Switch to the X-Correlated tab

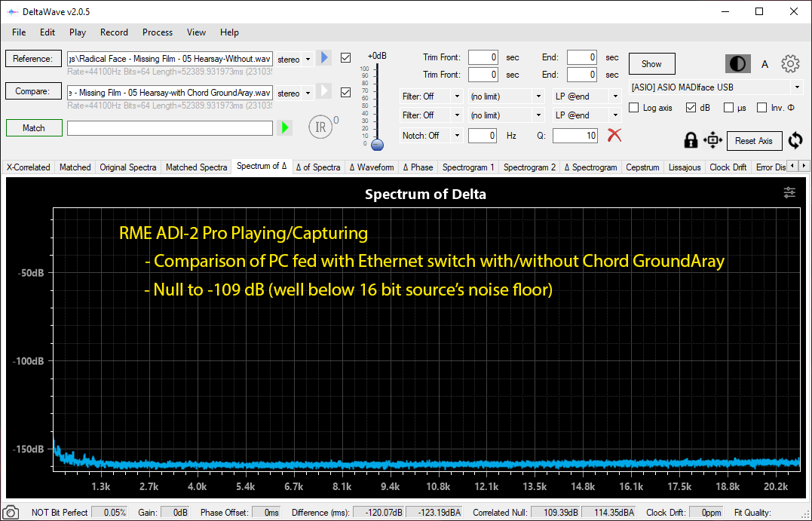click(29, 167)
